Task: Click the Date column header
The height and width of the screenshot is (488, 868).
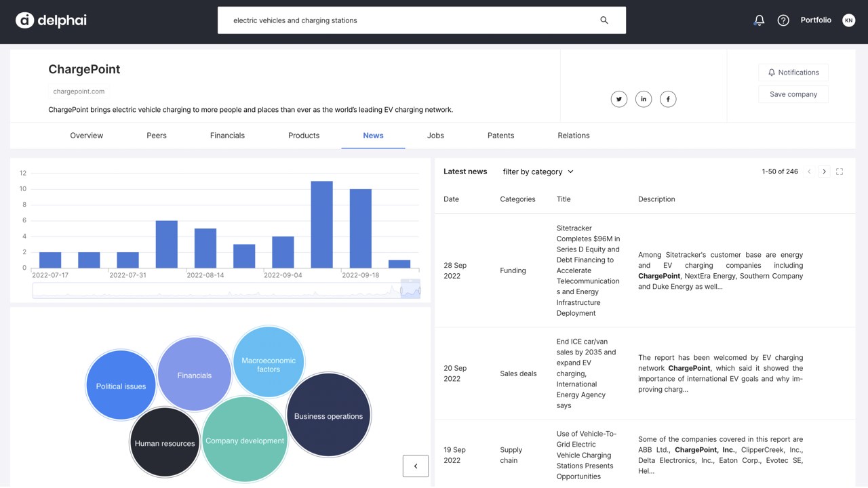Action: [451, 199]
